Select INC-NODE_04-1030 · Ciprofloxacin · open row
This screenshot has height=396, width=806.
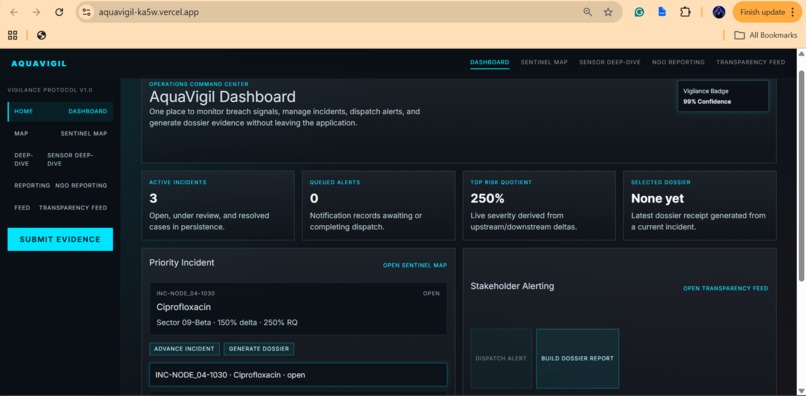[x=298, y=375]
